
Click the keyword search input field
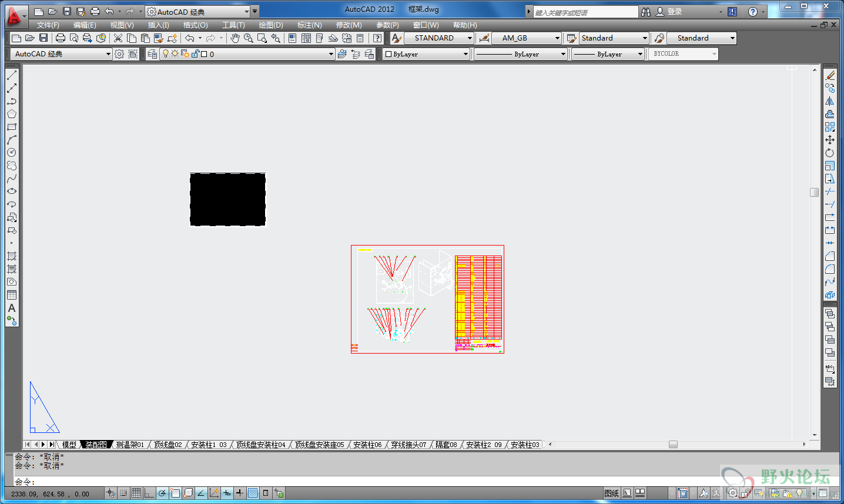point(585,12)
